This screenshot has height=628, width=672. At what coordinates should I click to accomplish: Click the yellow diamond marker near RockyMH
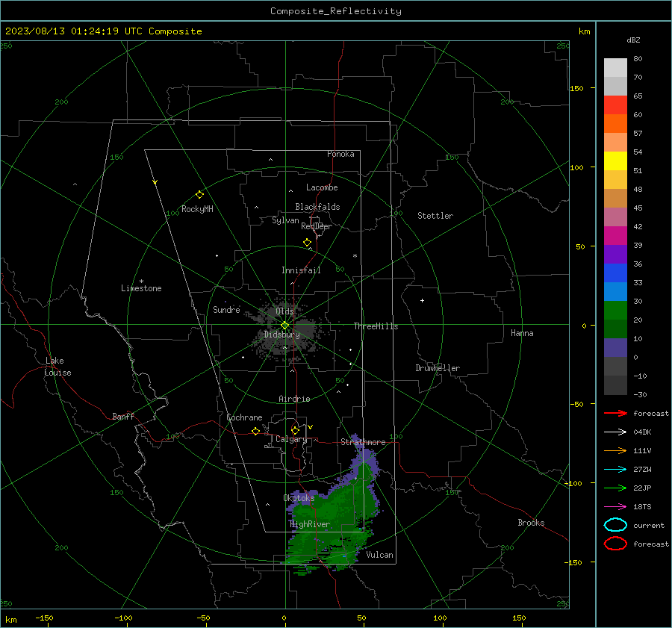click(x=199, y=195)
